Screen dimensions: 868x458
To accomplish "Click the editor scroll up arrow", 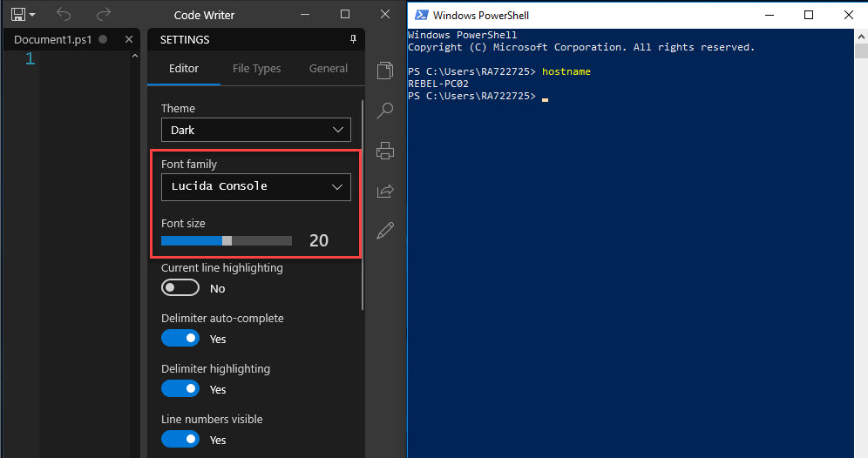I will [134, 56].
